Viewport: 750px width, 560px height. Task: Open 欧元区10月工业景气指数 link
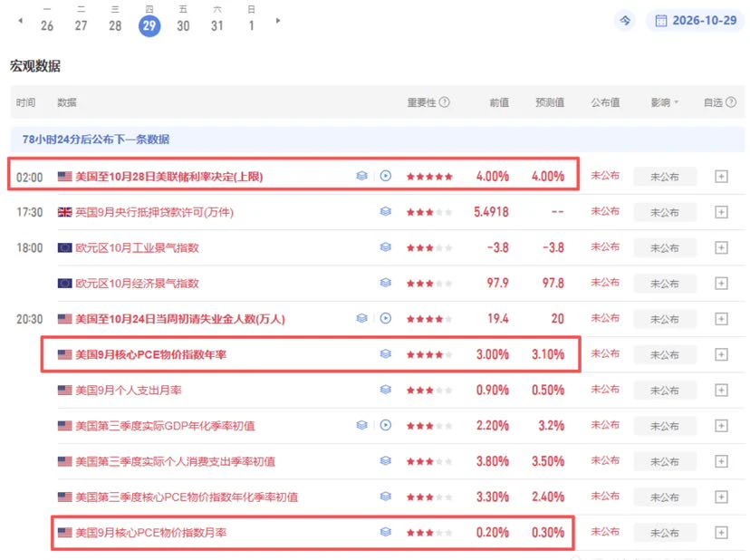pyautogui.click(x=137, y=247)
